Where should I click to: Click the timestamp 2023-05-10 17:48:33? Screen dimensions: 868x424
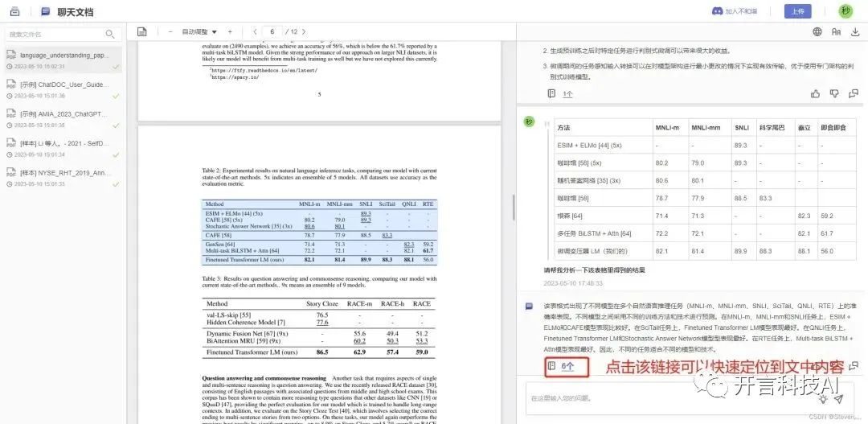573,283
